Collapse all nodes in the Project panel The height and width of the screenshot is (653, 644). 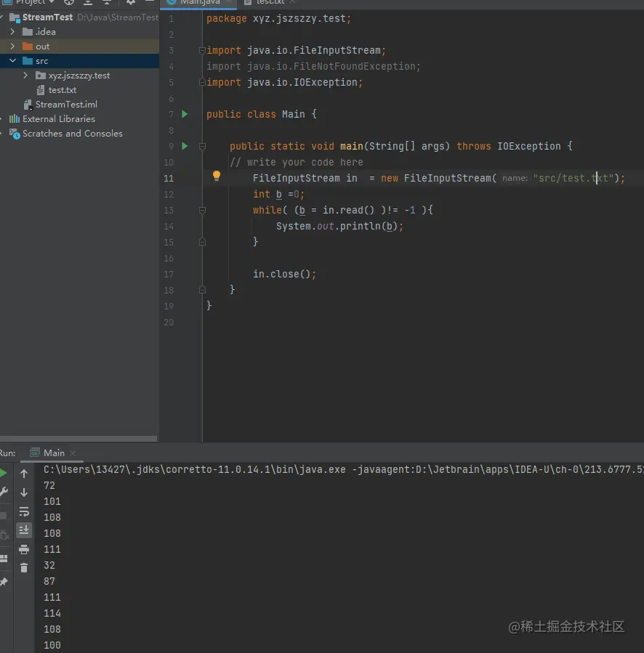point(107,2)
